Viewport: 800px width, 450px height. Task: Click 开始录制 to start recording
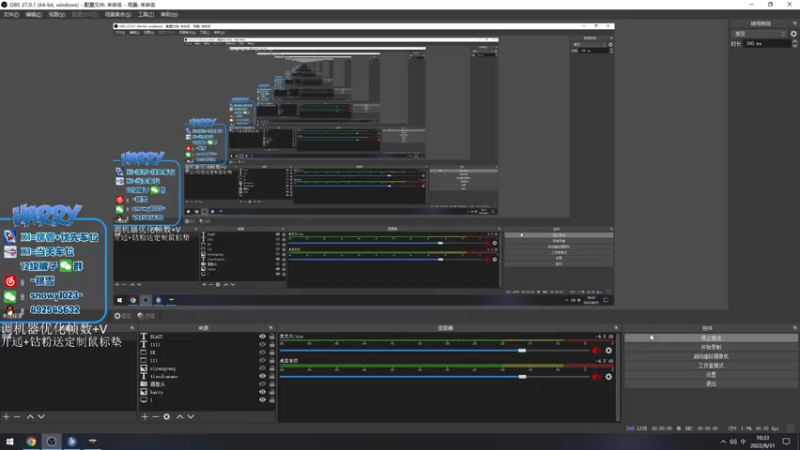pyautogui.click(x=711, y=347)
